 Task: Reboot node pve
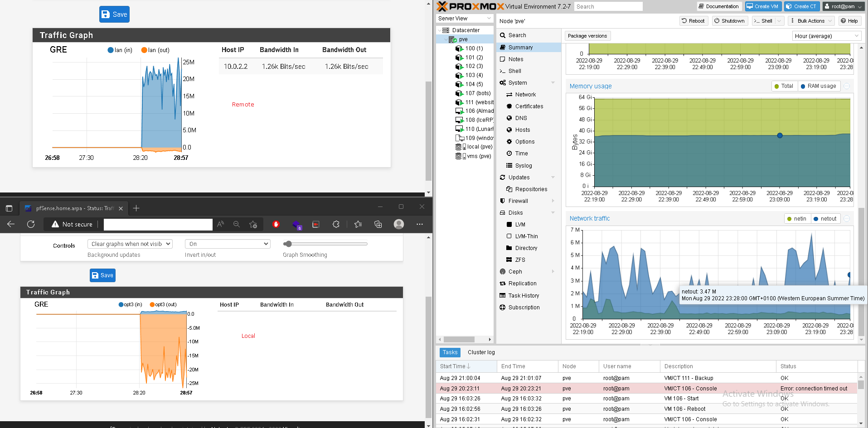pyautogui.click(x=693, y=21)
